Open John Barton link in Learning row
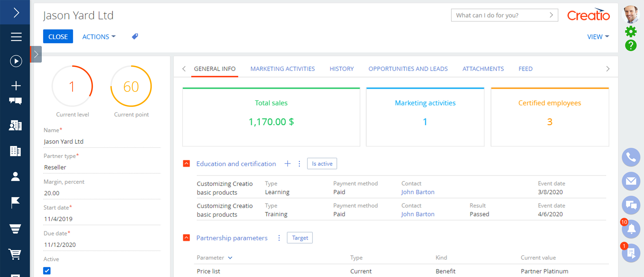The width and height of the screenshot is (644, 277). tap(418, 192)
